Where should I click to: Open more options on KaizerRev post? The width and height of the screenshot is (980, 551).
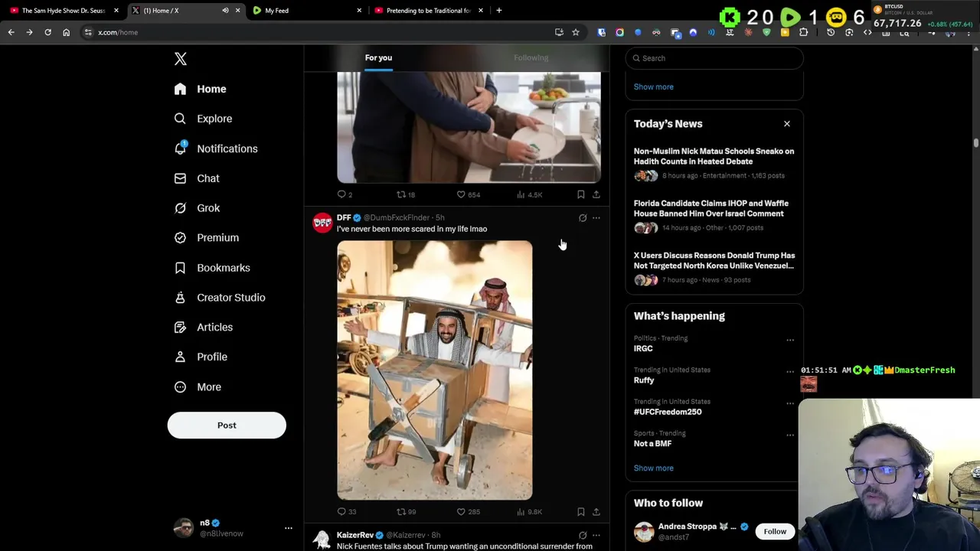pos(596,536)
